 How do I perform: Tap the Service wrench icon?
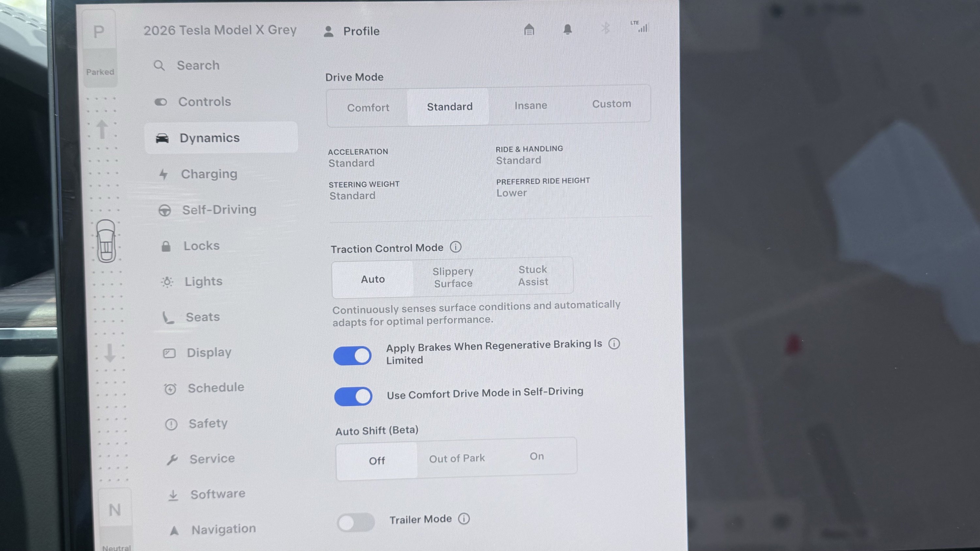(172, 460)
